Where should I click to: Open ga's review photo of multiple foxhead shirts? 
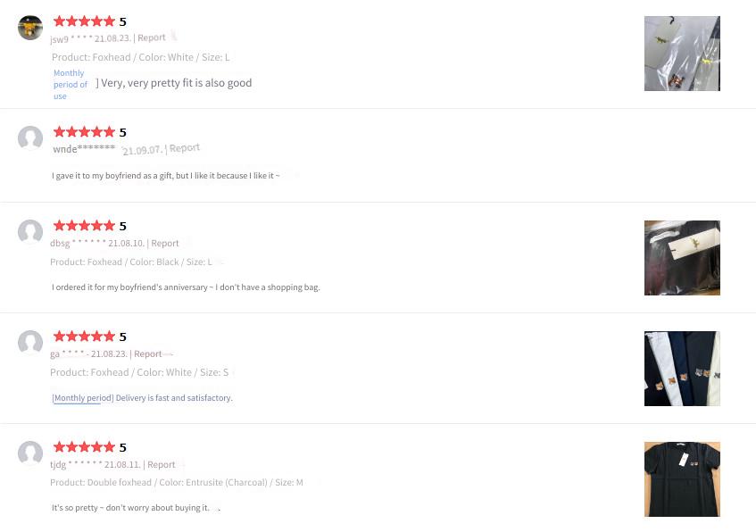click(682, 369)
